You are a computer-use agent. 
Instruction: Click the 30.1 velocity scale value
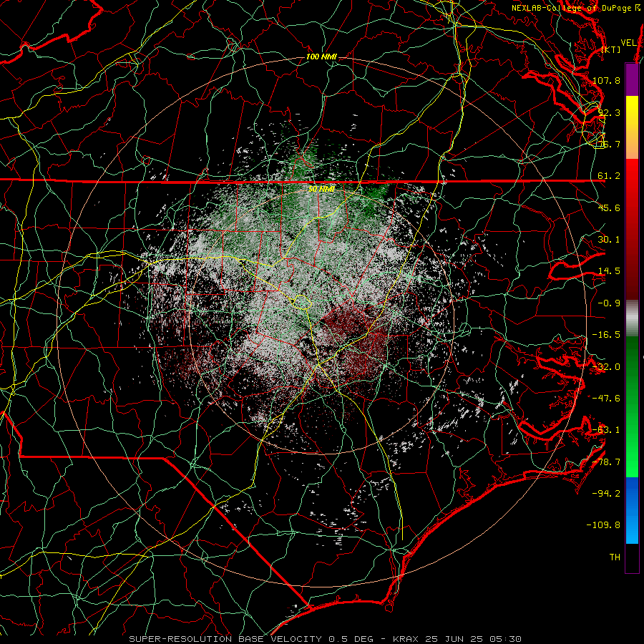609,240
